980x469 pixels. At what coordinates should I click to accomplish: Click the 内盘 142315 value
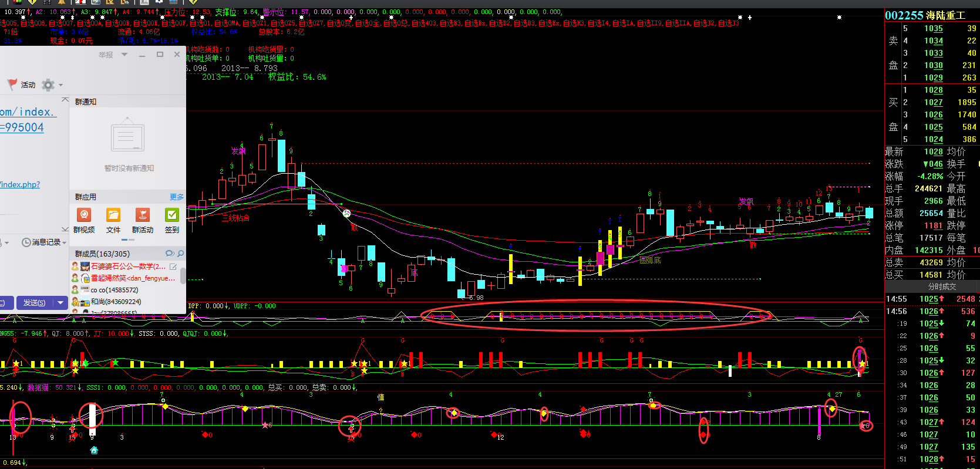coord(929,250)
